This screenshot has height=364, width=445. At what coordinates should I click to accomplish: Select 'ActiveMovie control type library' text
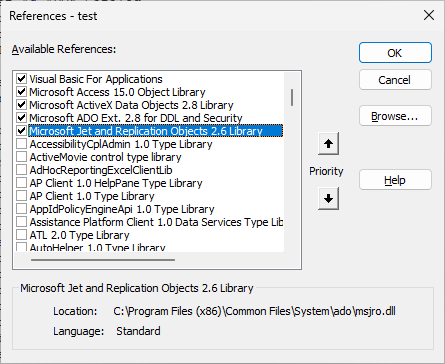point(105,157)
